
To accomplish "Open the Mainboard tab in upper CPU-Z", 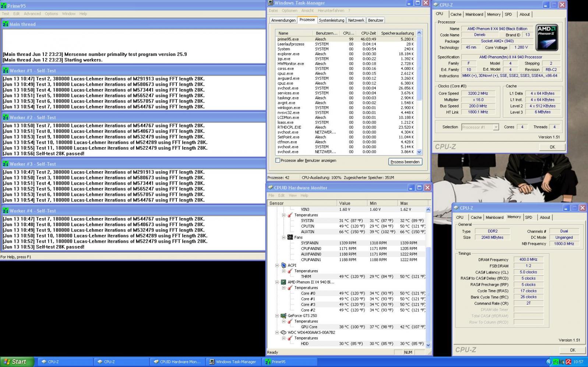I will [x=474, y=14].
